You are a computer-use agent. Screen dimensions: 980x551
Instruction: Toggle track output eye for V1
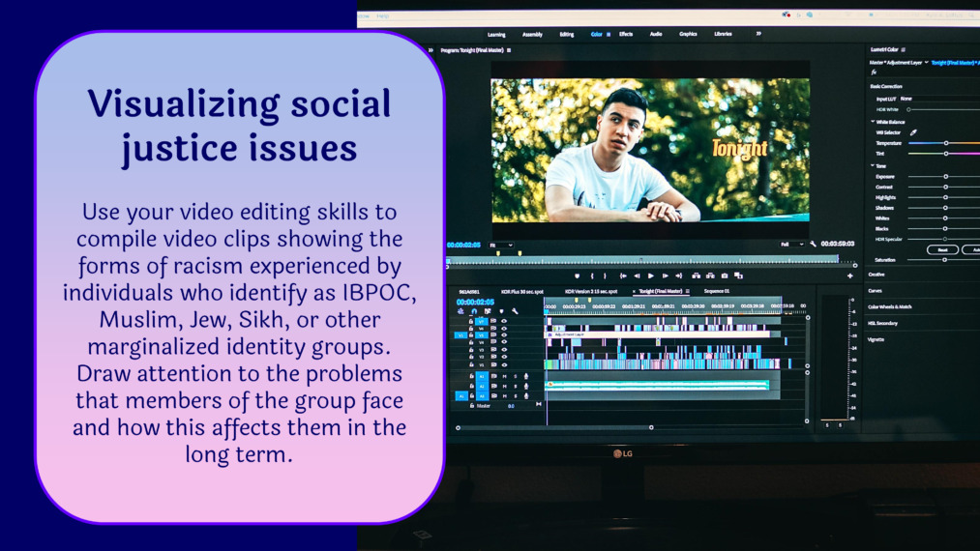pyautogui.click(x=504, y=364)
